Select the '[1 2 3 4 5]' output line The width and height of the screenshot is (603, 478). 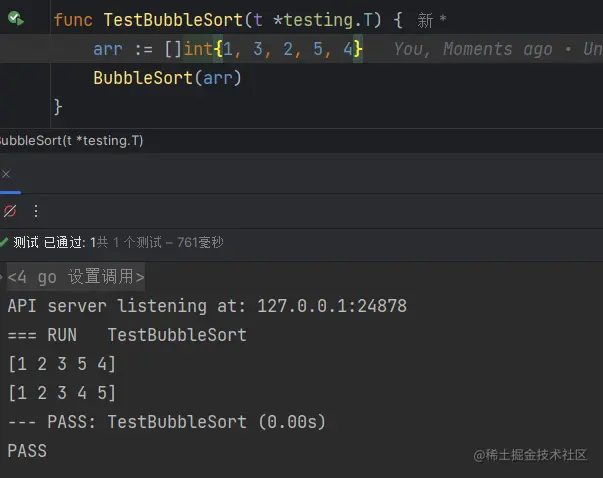[x=62, y=393]
